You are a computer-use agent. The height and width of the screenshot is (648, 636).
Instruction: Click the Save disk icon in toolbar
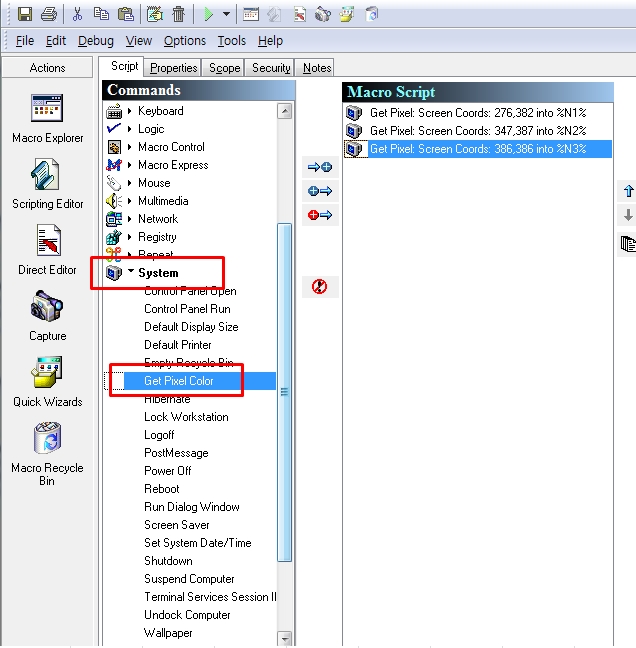(25, 14)
